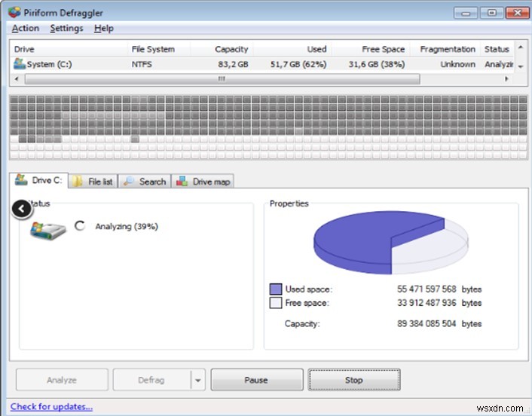Click the blocks icon on Drive map tab
The image size is (532, 416).
pyautogui.click(x=182, y=181)
